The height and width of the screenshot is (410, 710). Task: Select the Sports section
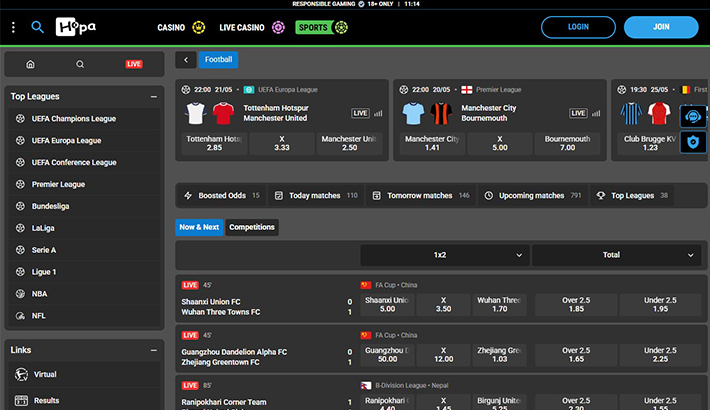pos(321,28)
